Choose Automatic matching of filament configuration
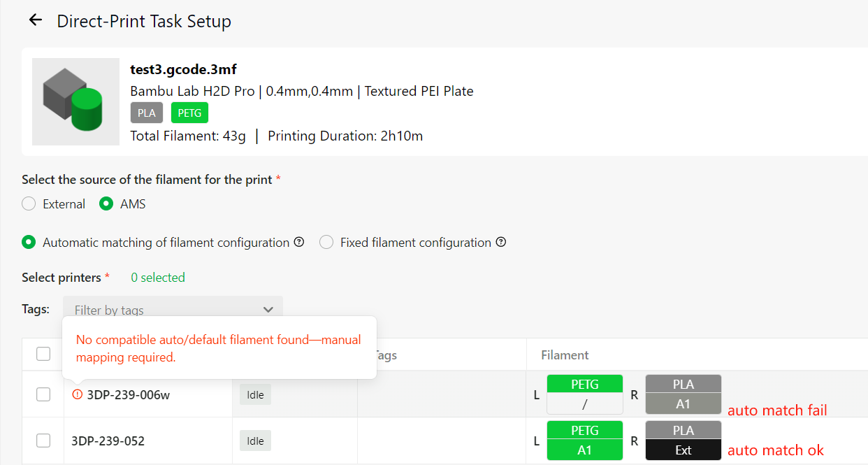The image size is (868, 465). coord(29,242)
